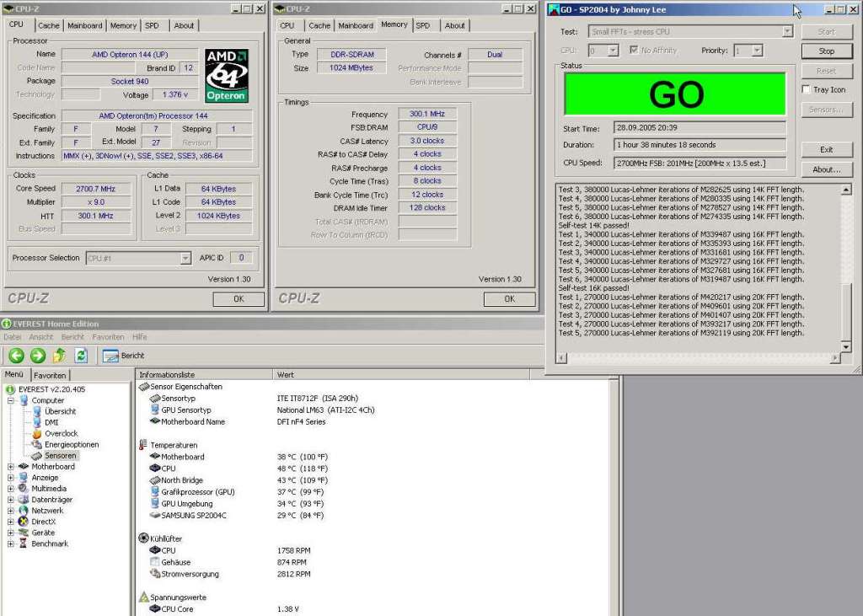This screenshot has height=616, width=863.
Task: Click the Netzwerk icon in tree
Action: pyautogui.click(x=24, y=511)
